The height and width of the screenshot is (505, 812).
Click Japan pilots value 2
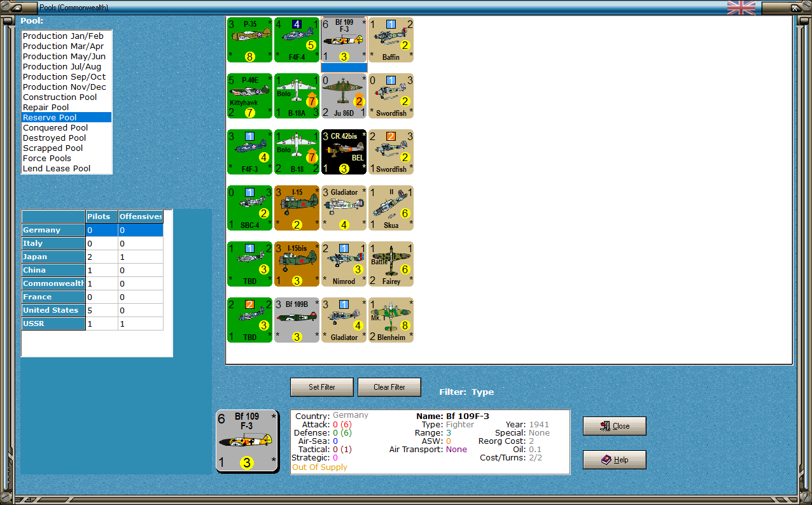point(102,257)
